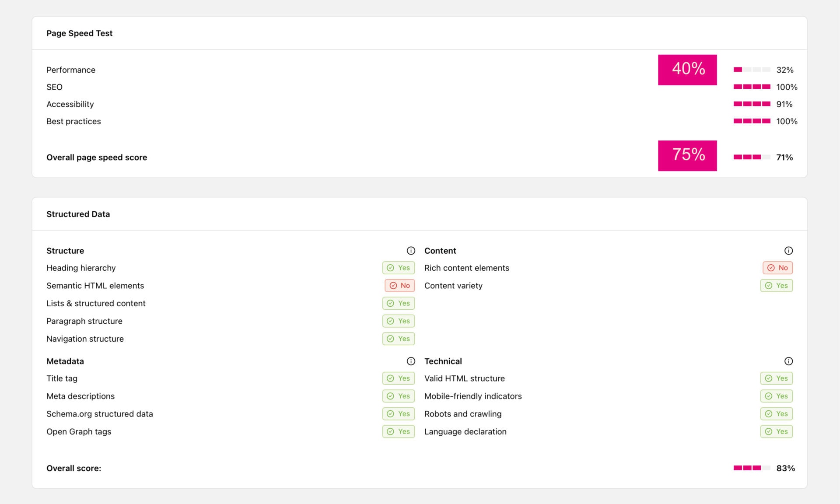Click the 40% pink performance score box
Screen dimensions: 840x504
point(687,70)
